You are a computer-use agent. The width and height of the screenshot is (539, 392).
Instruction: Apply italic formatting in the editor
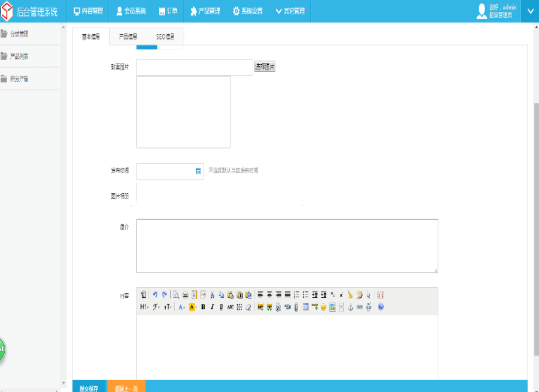(212, 307)
